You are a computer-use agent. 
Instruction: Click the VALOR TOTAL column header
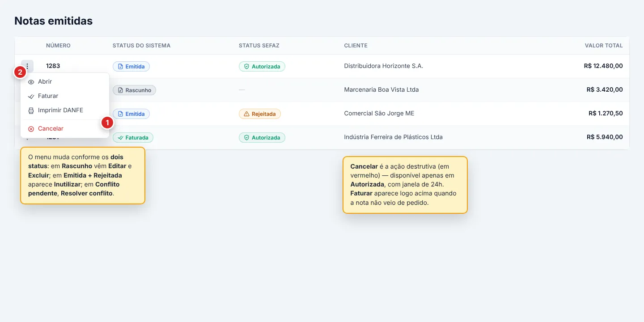click(604, 46)
